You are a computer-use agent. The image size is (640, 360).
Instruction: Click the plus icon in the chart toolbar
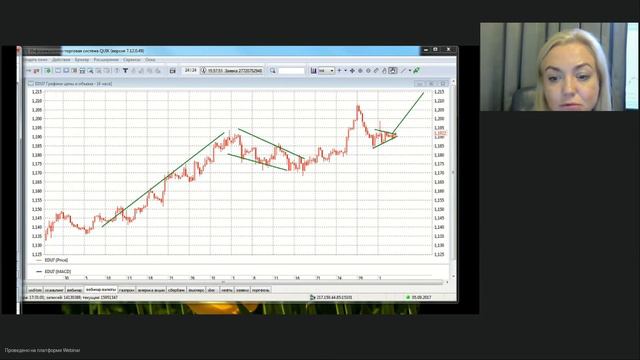pos(339,71)
